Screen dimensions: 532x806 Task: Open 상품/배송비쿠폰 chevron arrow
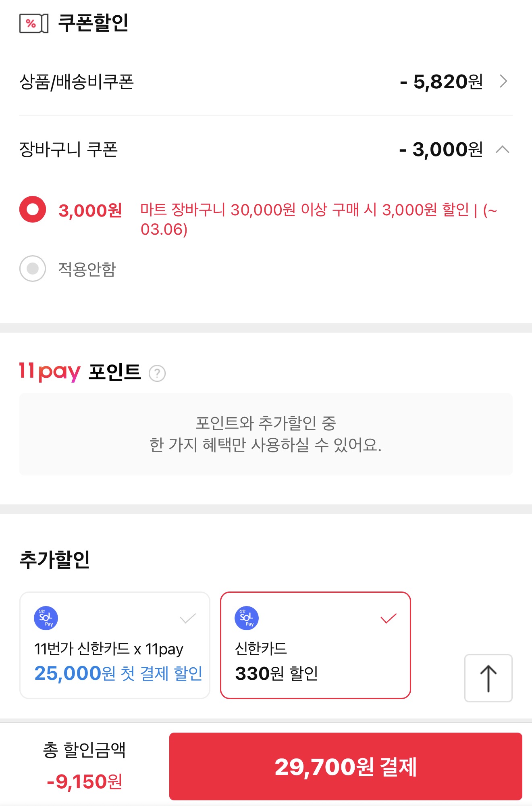coord(503,81)
